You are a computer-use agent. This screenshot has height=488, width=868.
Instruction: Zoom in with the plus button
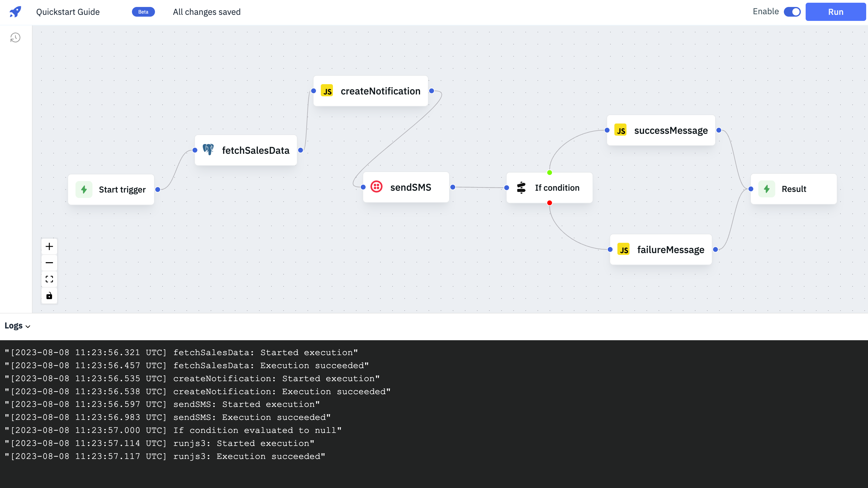[49, 246]
